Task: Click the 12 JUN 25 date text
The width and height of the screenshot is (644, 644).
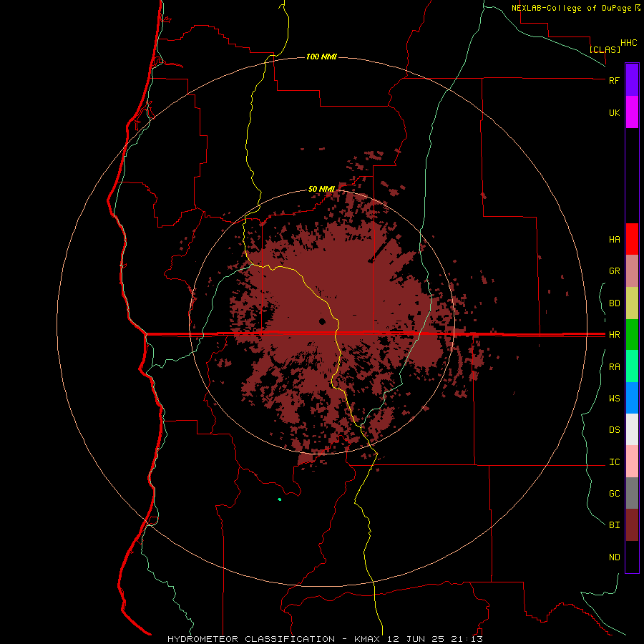Action: click(x=415, y=639)
